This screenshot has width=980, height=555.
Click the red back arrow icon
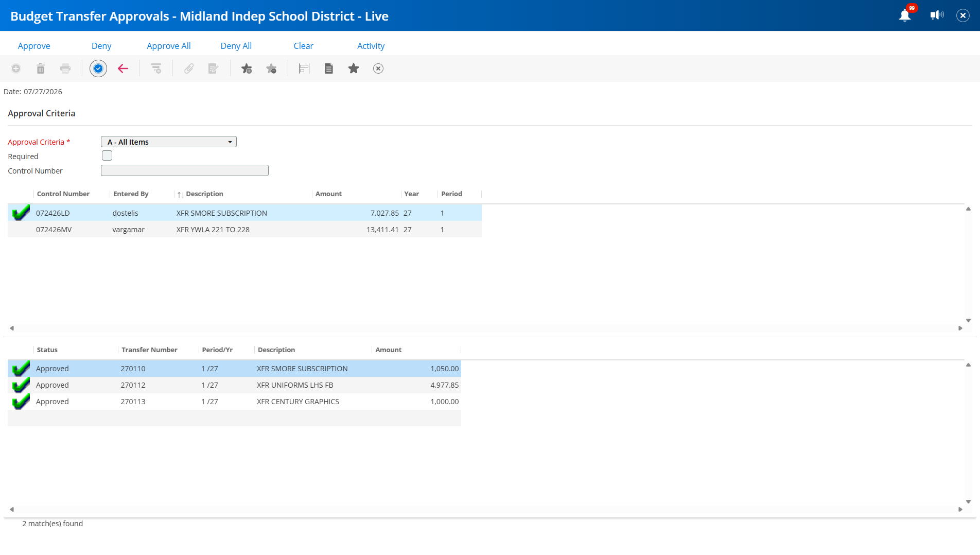coord(123,68)
